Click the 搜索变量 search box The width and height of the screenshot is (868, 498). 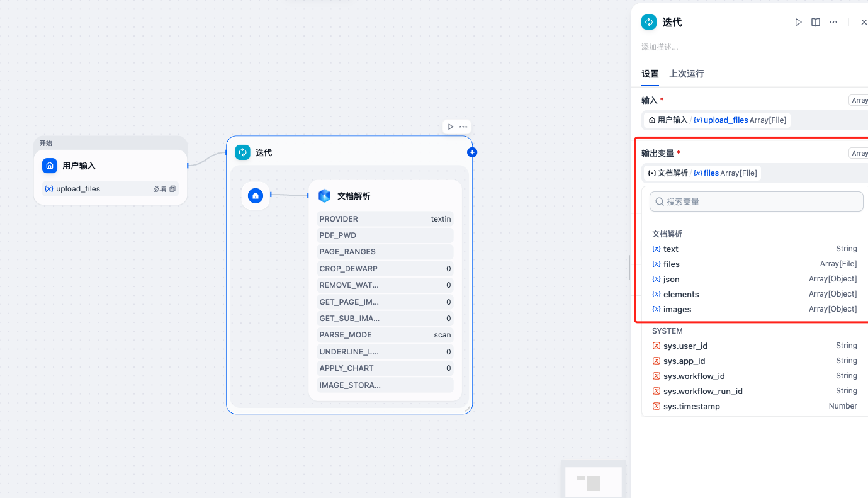click(x=755, y=201)
